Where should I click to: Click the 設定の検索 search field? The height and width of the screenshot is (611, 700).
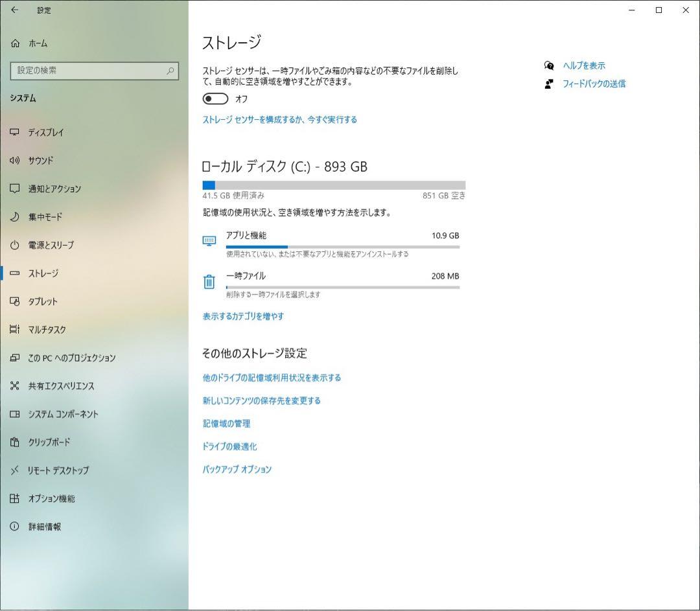(x=94, y=71)
